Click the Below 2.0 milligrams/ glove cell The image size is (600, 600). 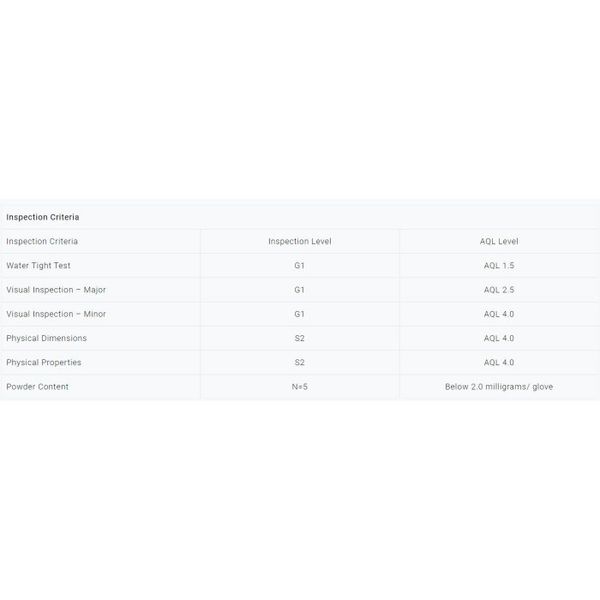pyautogui.click(x=499, y=386)
